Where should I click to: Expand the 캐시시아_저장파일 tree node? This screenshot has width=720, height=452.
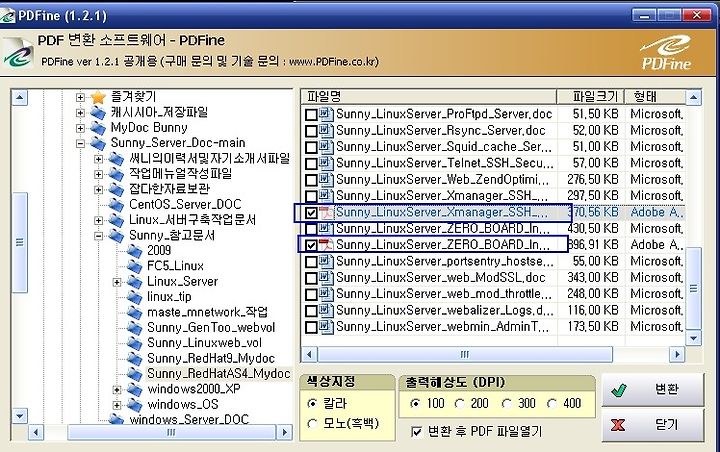pos(80,113)
